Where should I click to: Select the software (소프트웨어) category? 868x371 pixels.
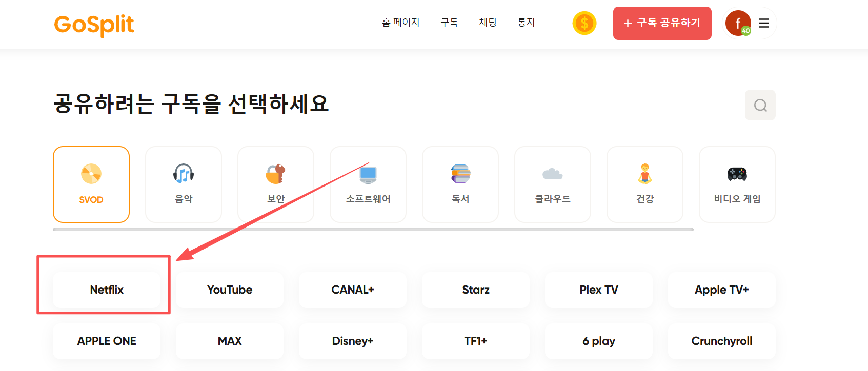pos(368,184)
